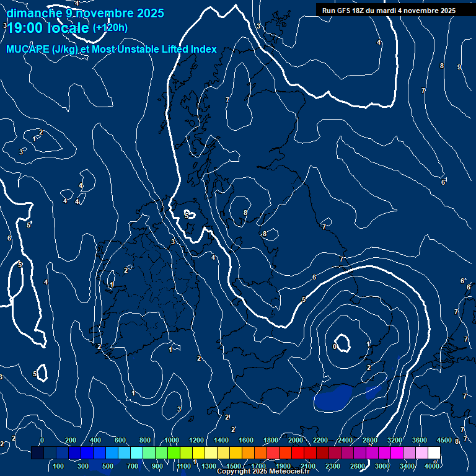Click the '19:00 locale' time label
The width and height of the screenshot is (476, 476).
coord(48,27)
